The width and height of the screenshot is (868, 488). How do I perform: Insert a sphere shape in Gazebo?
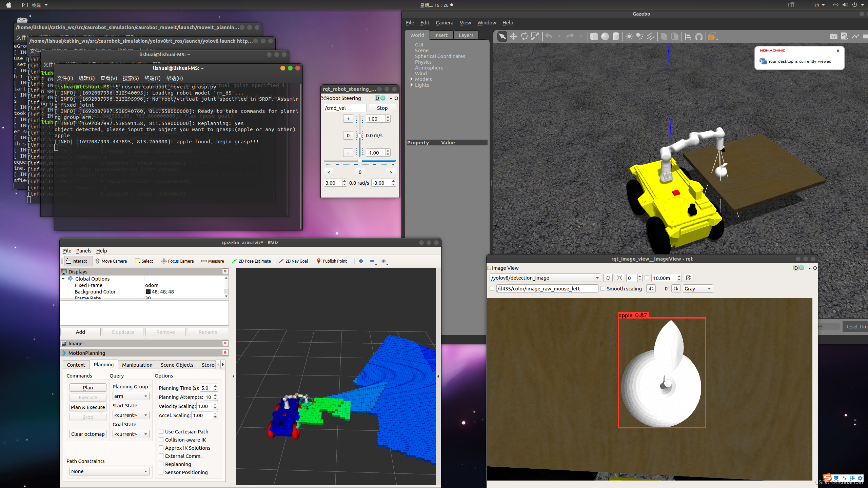[x=605, y=37]
